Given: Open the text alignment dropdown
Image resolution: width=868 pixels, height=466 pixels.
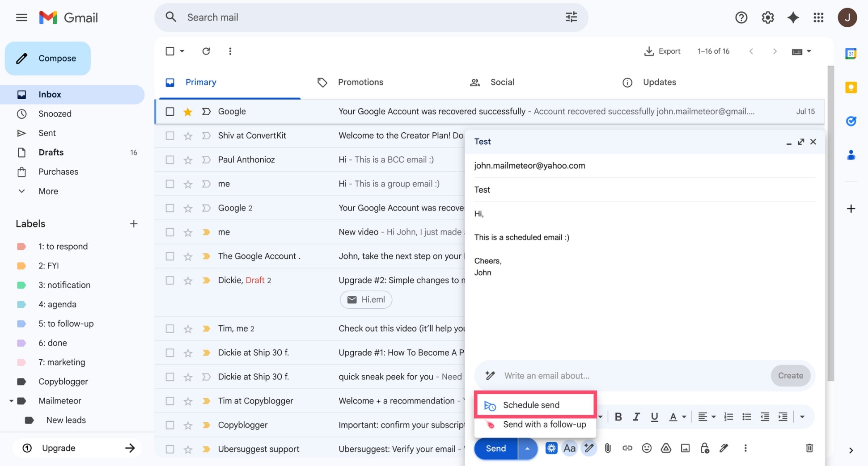Looking at the screenshot, I should (707, 416).
